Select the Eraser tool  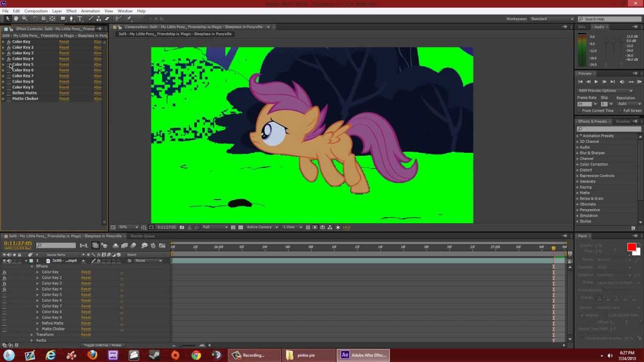coord(107,19)
